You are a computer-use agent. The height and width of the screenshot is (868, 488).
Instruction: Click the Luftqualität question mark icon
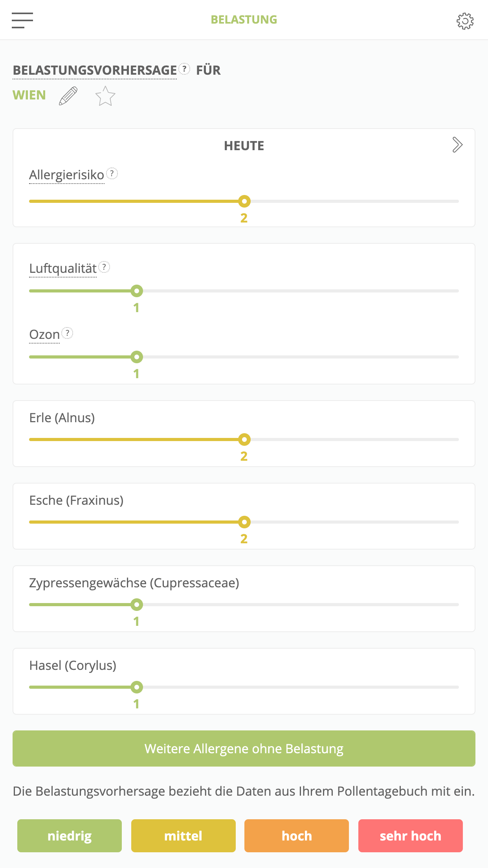(x=104, y=267)
